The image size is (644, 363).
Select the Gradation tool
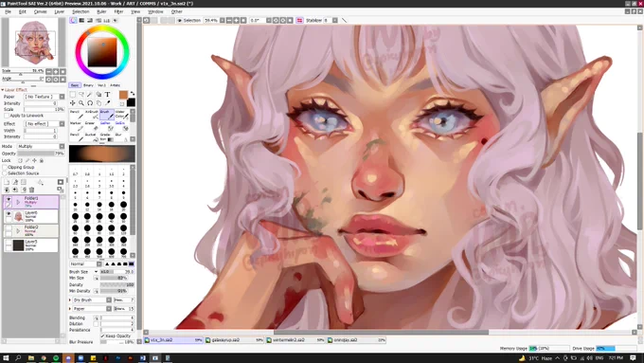click(x=107, y=137)
